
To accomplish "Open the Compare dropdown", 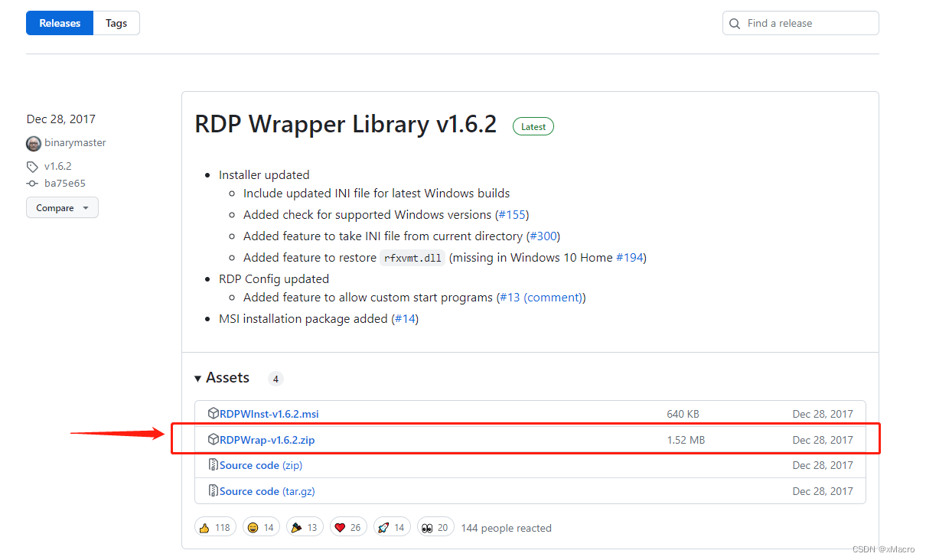I will tap(62, 208).
